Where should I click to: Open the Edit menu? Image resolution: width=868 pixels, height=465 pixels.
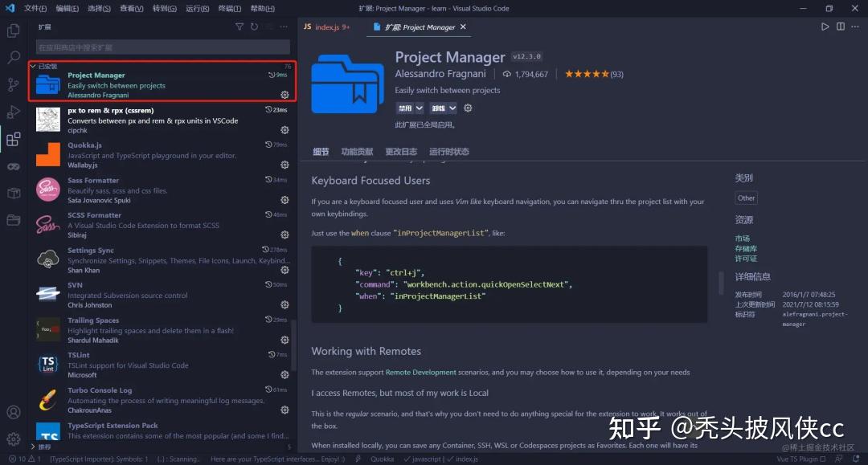pyautogui.click(x=67, y=8)
